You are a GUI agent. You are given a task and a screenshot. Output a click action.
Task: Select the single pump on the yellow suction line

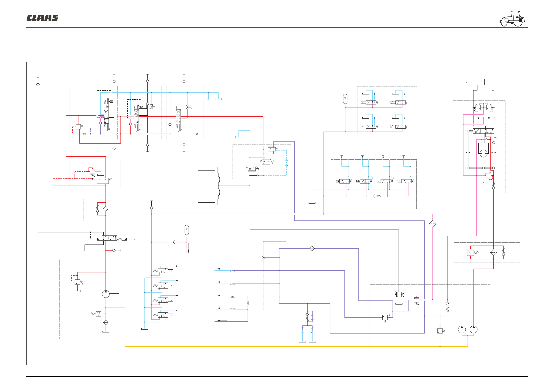click(x=106, y=294)
